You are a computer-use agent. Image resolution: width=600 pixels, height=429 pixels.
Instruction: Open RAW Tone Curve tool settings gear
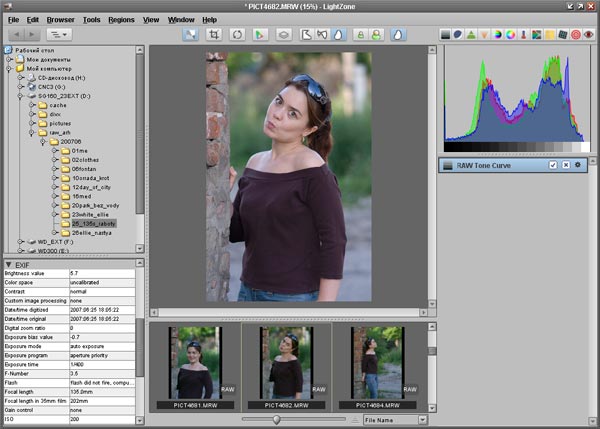(x=578, y=164)
